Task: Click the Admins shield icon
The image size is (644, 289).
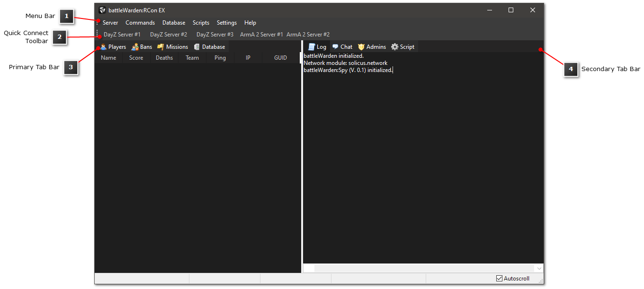Action: pyautogui.click(x=361, y=47)
